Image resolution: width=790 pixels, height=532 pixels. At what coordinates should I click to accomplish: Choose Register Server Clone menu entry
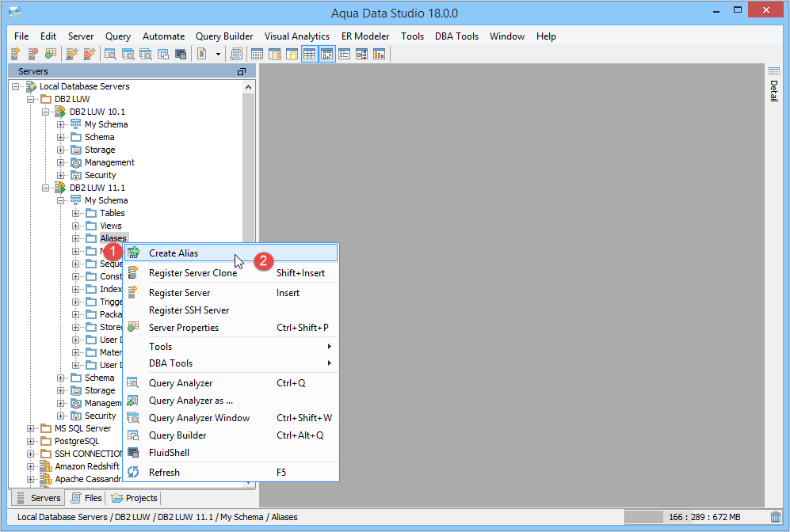point(231,273)
